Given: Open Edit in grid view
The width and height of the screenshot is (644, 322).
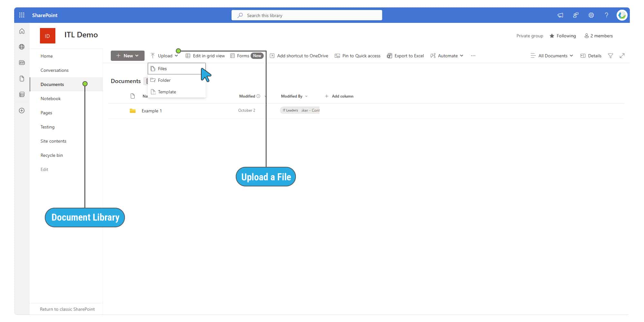Looking at the screenshot, I should (205, 55).
